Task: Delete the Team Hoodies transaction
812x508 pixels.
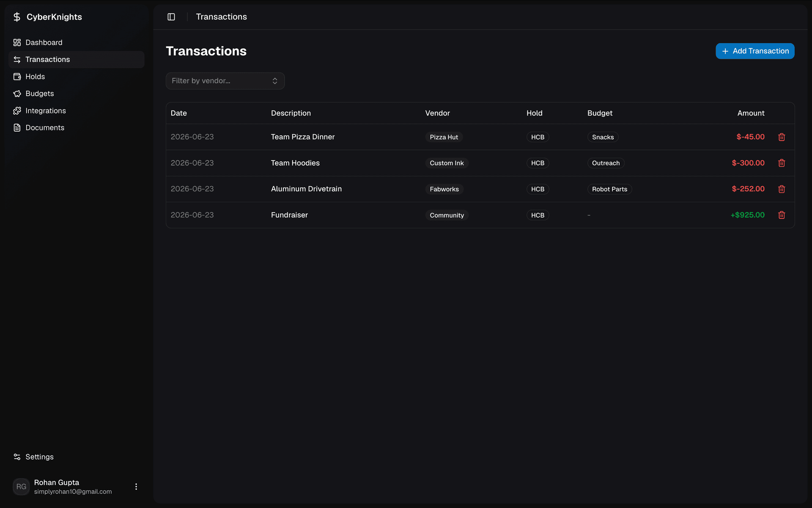Action: 782,163
